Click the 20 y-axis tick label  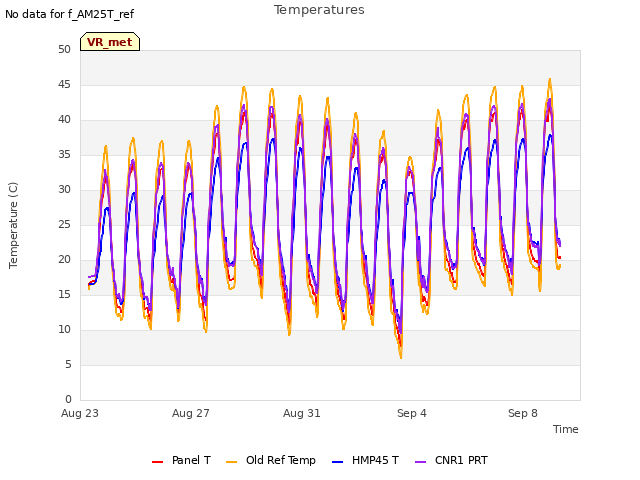pos(64,260)
